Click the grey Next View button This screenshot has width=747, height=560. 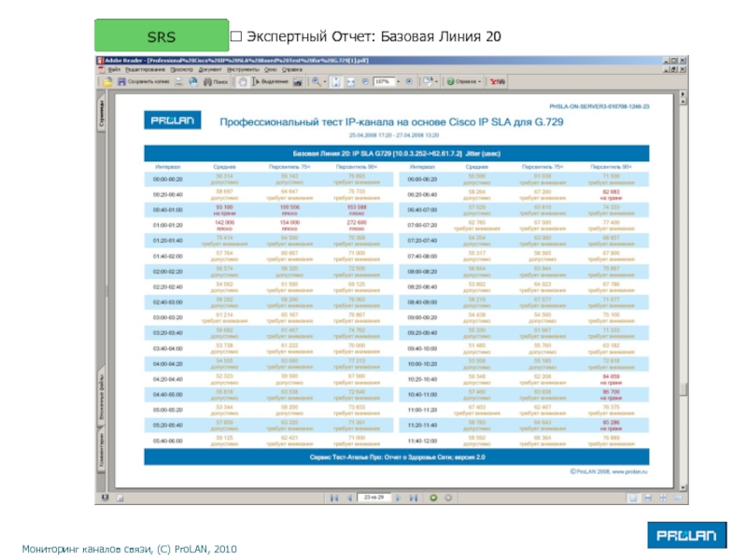click(x=448, y=498)
